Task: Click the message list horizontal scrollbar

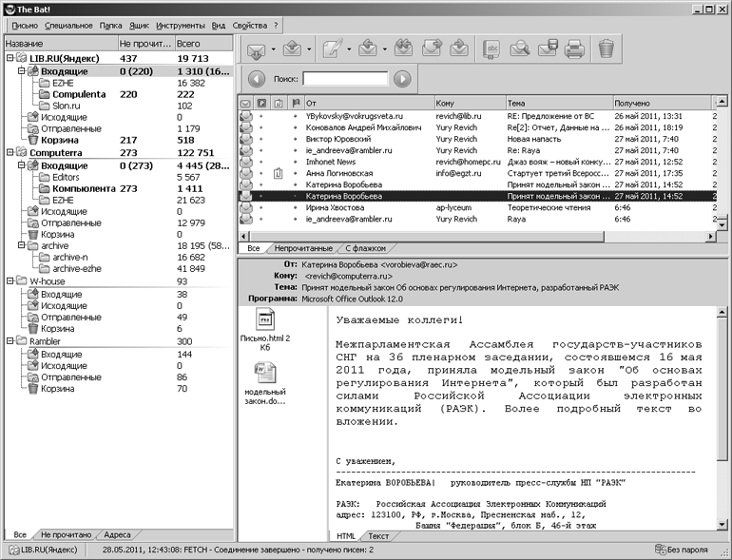Action: (x=478, y=237)
